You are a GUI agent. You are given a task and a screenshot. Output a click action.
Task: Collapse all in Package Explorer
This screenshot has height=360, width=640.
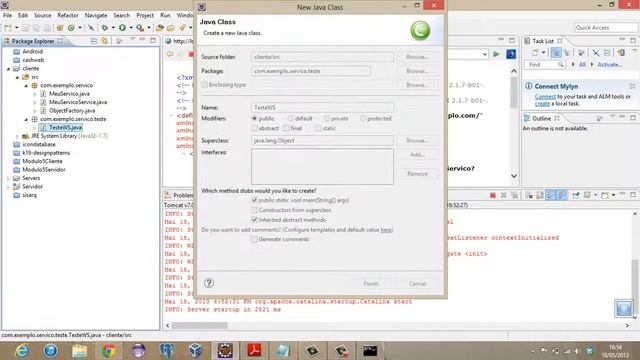click(x=94, y=41)
